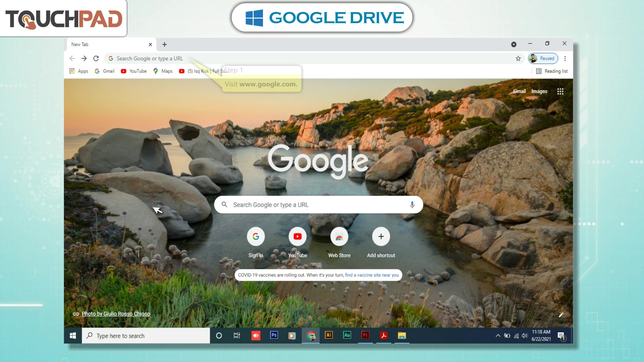Launch Flash from the taskbar
The image size is (644, 362).
click(x=365, y=335)
